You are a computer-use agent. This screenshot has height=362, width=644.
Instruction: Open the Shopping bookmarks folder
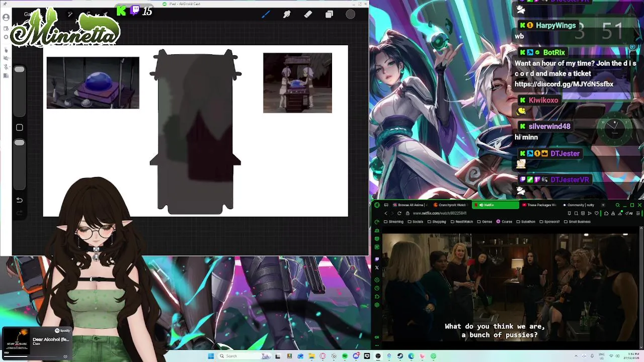tap(437, 222)
